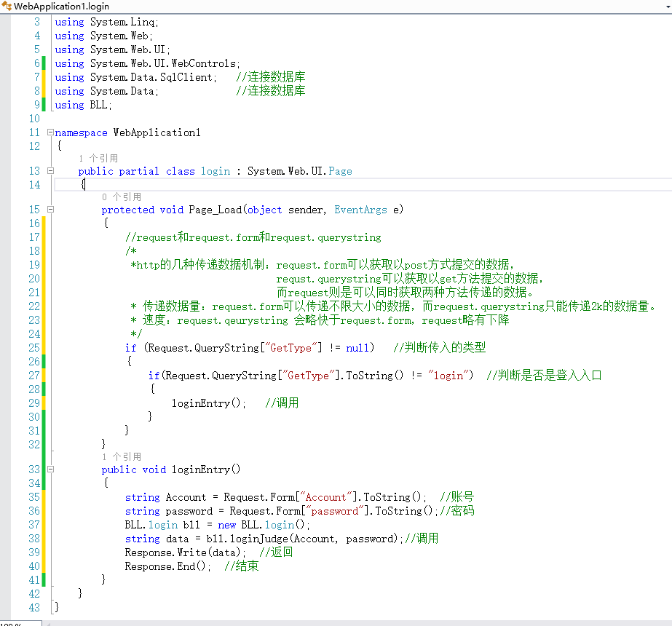The width and height of the screenshot is (672, 626).
Task: Show the '1 个引用' CodeLens above class login
Action: [98, 158]
